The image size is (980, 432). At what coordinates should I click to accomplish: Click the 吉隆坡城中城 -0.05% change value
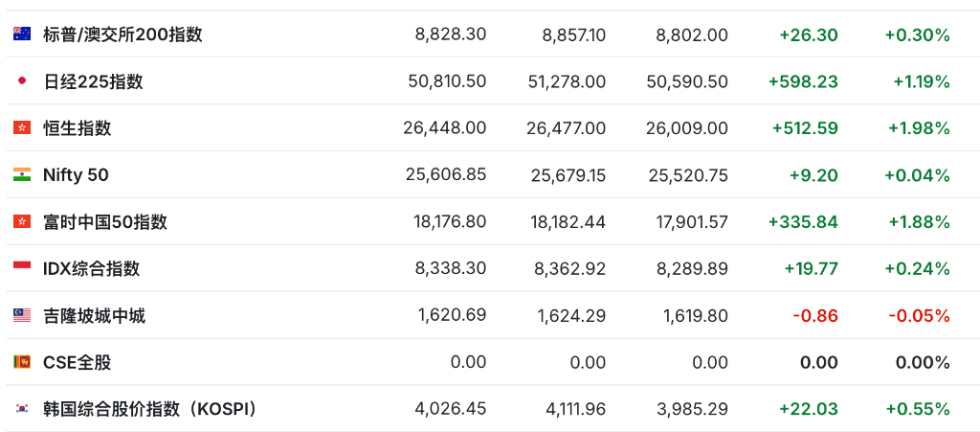[919, 315]
